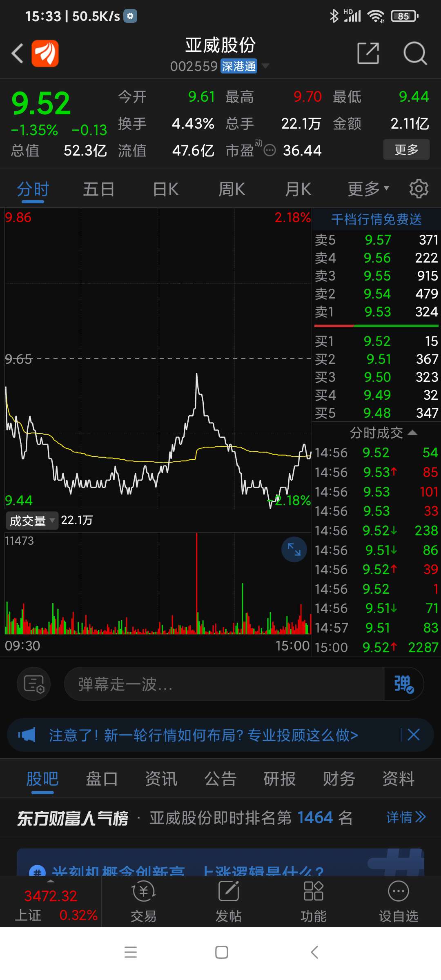Screen dimensions: 441x980
Task: Open the search magnifier icon
Action: pos(415,53)
